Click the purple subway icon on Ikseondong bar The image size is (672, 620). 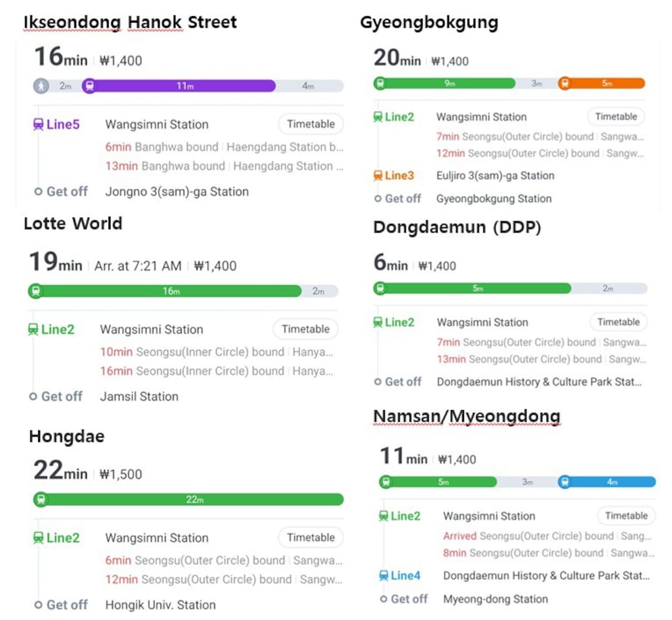click(90, 86)
